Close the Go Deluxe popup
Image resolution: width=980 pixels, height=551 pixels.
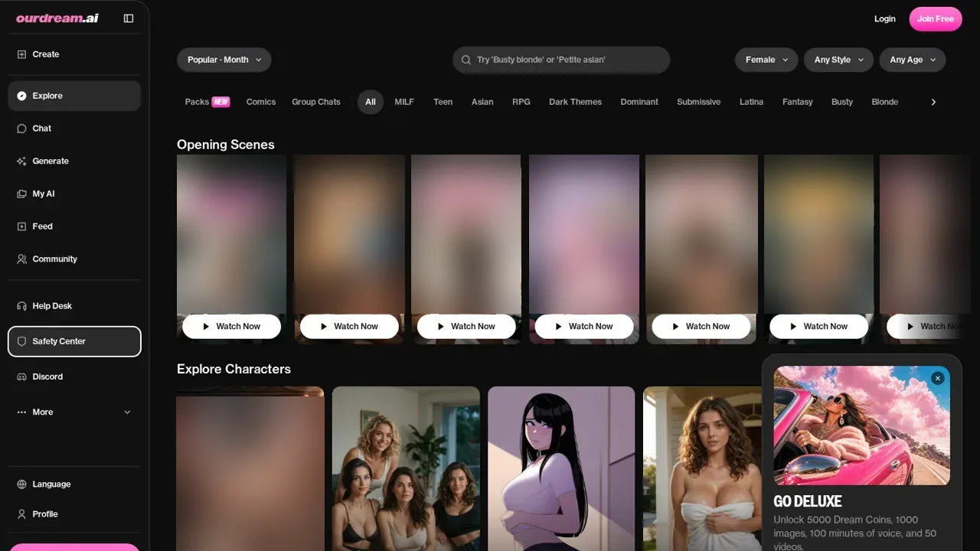(938, 378)
